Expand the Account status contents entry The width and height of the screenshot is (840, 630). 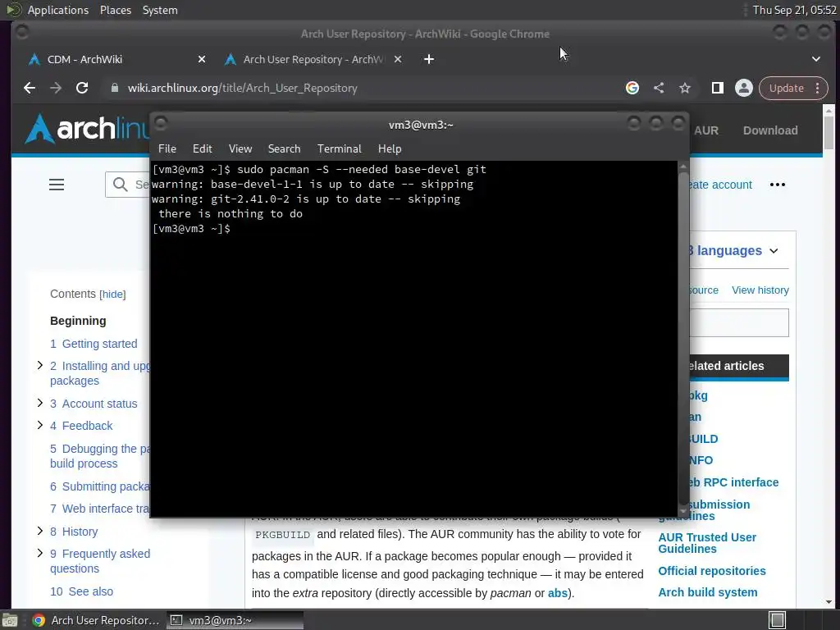(x=39, y=403)
